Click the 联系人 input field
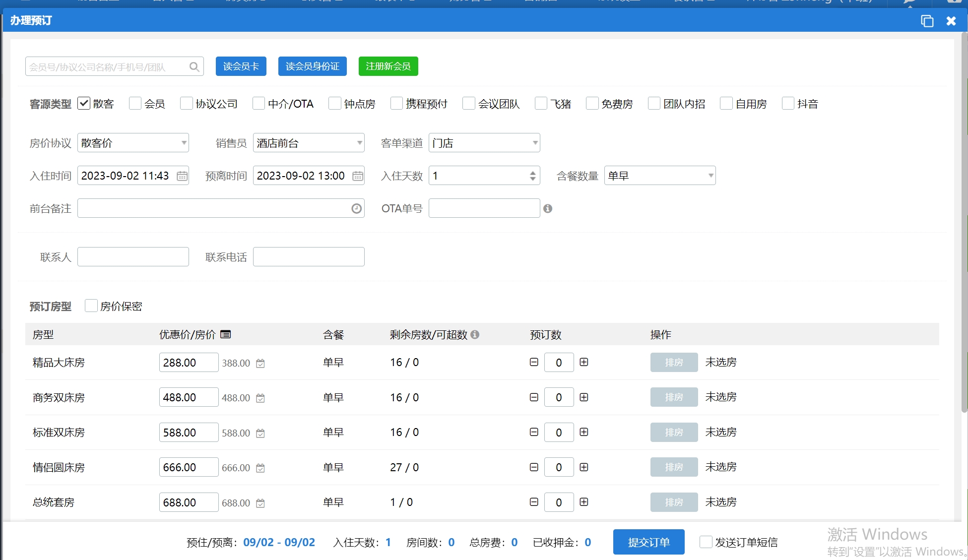 pos(133,257)
